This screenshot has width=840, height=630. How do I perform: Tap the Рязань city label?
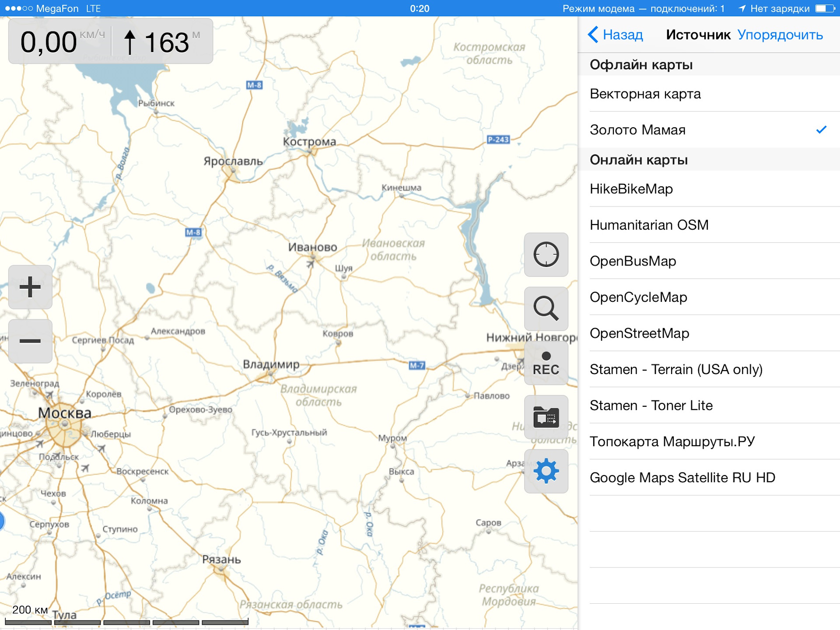pos(221,560)
